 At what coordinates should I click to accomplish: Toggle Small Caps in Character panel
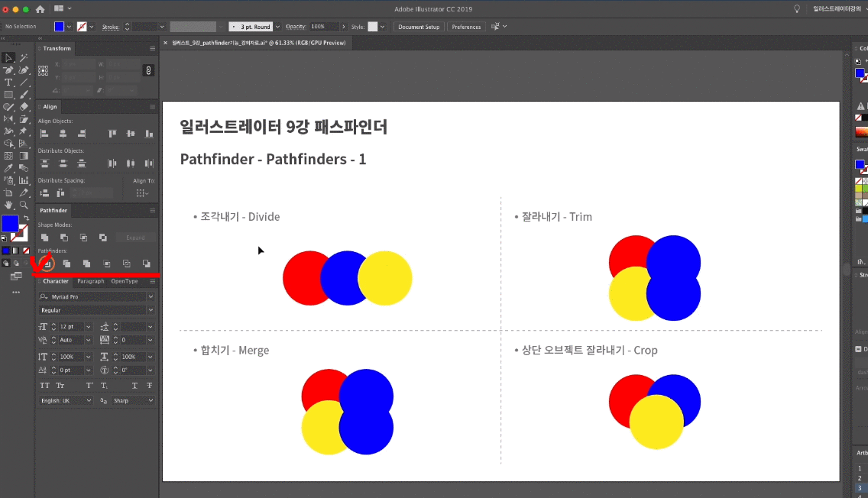(x=60, y=385)
